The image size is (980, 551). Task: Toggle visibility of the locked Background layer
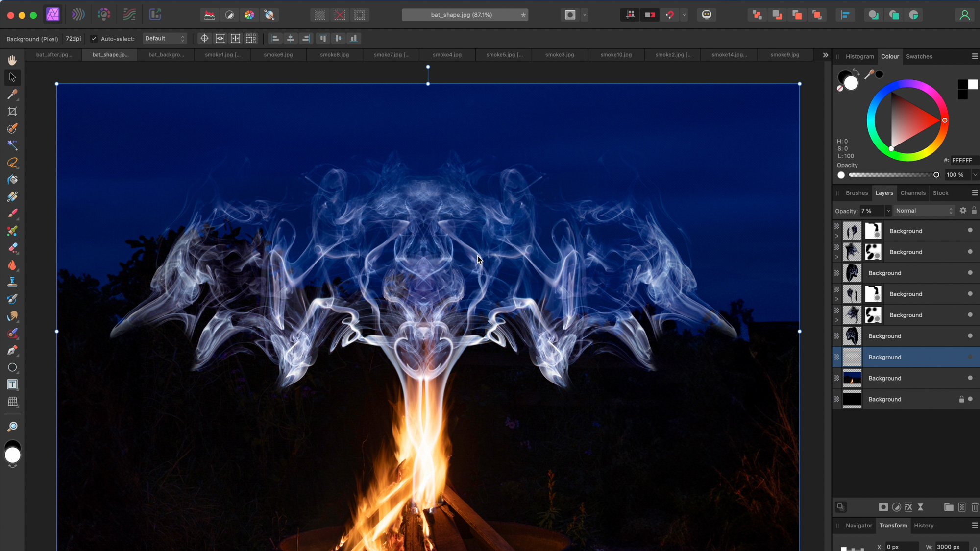pos(970,399)
